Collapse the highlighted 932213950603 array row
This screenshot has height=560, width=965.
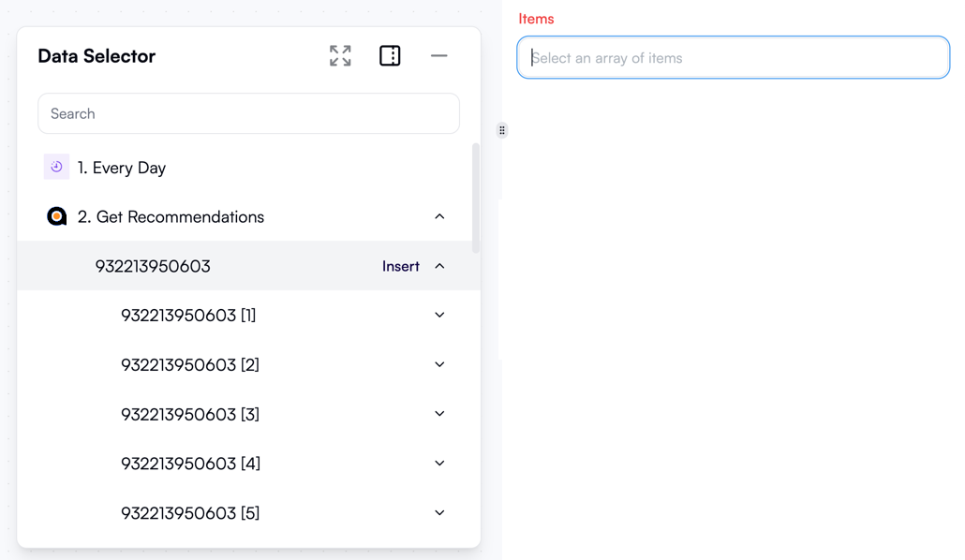coord(439,266)
